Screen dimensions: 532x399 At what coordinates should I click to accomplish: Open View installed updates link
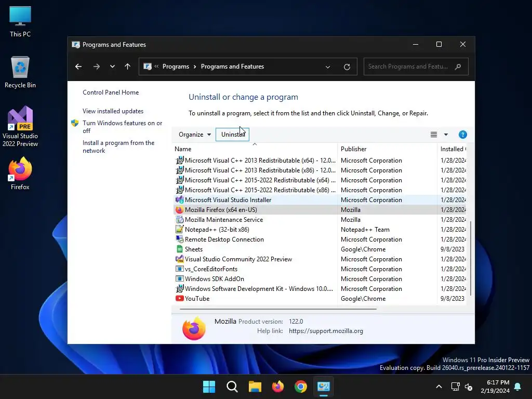pos(113,111)
